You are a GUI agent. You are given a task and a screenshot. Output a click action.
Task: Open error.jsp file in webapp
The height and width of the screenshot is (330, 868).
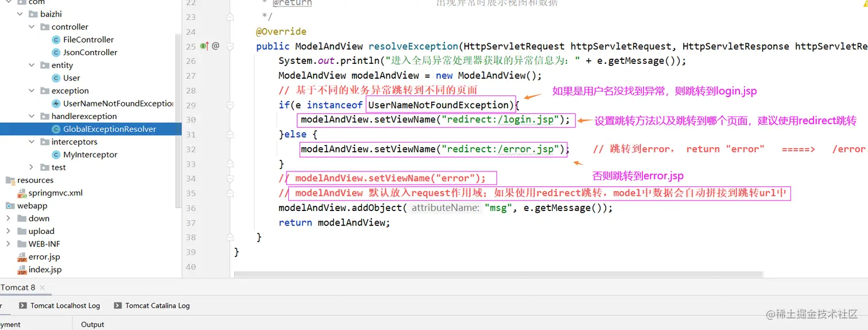pyautogui.click(x=44, y=257)
